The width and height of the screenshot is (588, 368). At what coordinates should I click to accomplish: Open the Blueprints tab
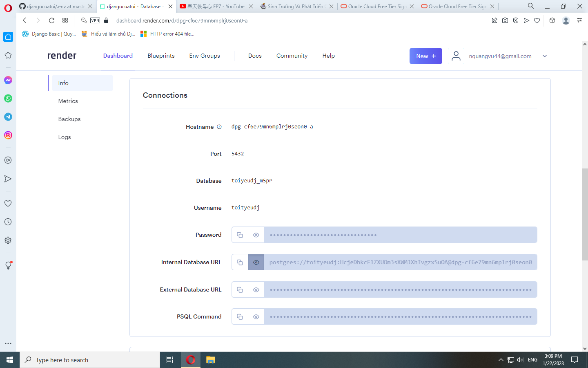(161, 56)
